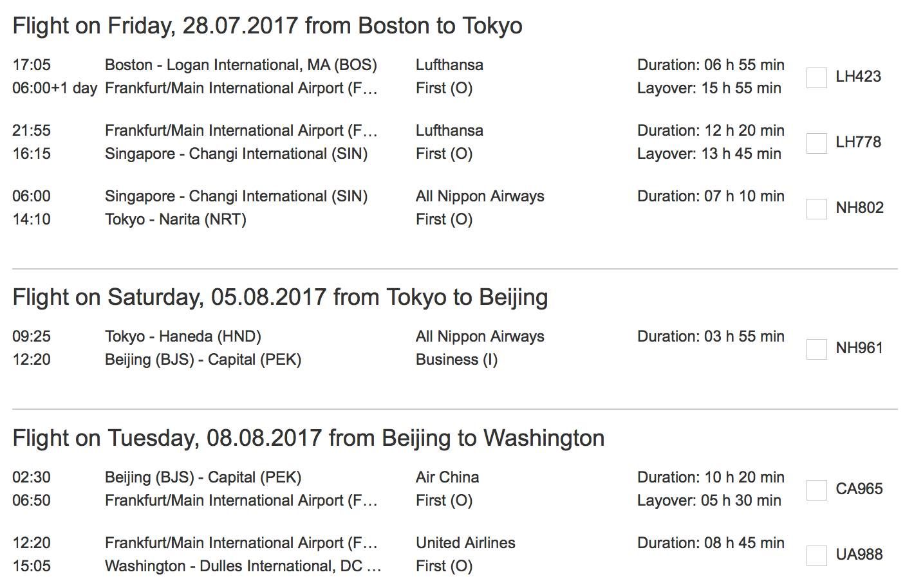Click the Tokyo to Beijing flight heading
This screenshot has width=905, height=588.
(x=281, y=297)
